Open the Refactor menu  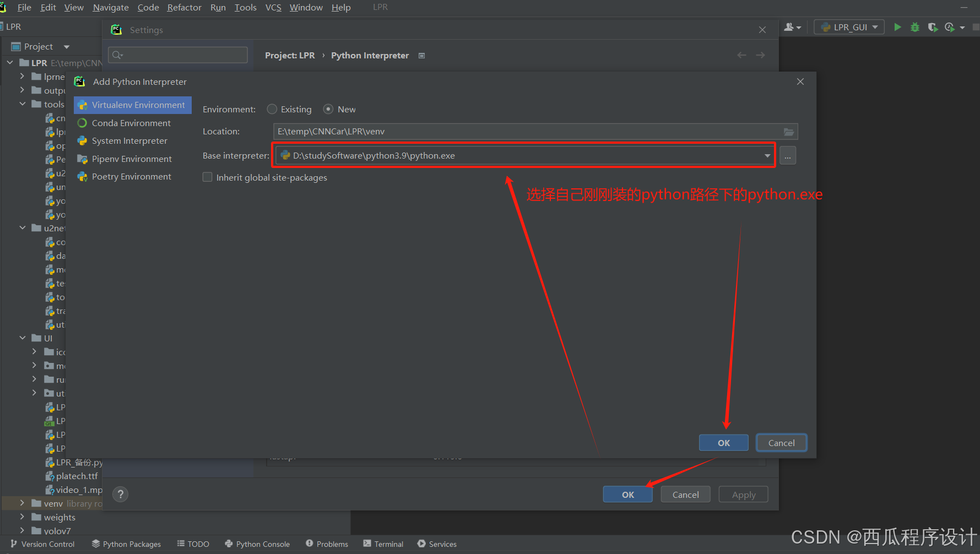click(x=185, y=7)
